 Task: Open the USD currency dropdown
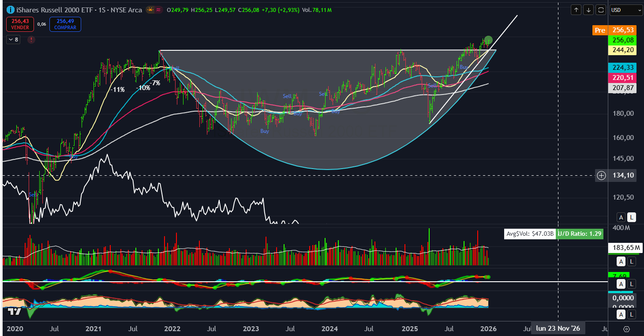click(x=626, y=10)
